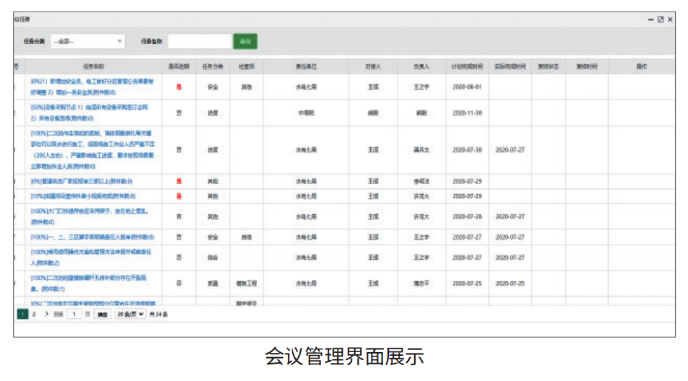The height and width of the screenshot is (381, 688).
Task: Select actual completion date in 2020-07-30 row
Action: pos(510,150)
